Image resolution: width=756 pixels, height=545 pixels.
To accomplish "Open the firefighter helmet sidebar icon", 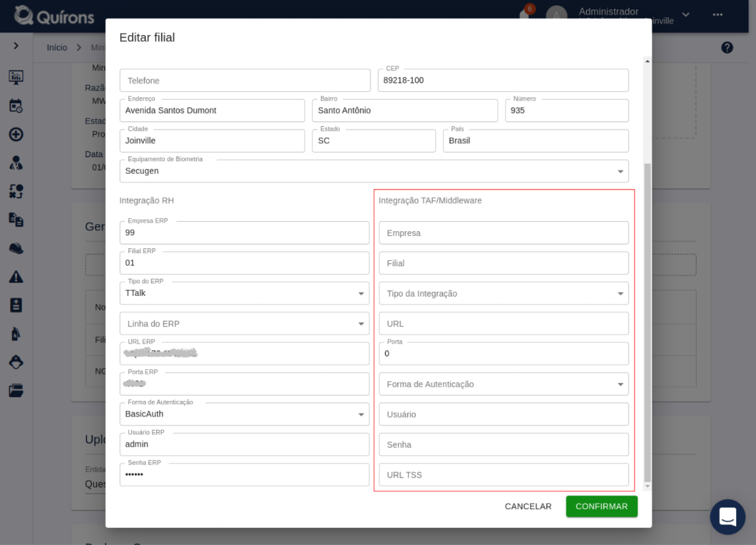I will point(16,362).
